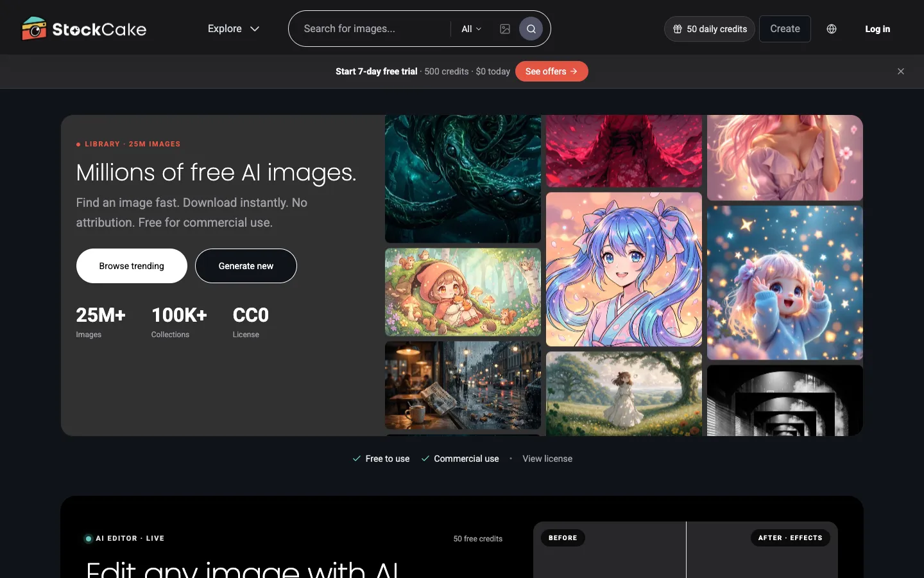Open search by image icon

[x=505, y=29]
